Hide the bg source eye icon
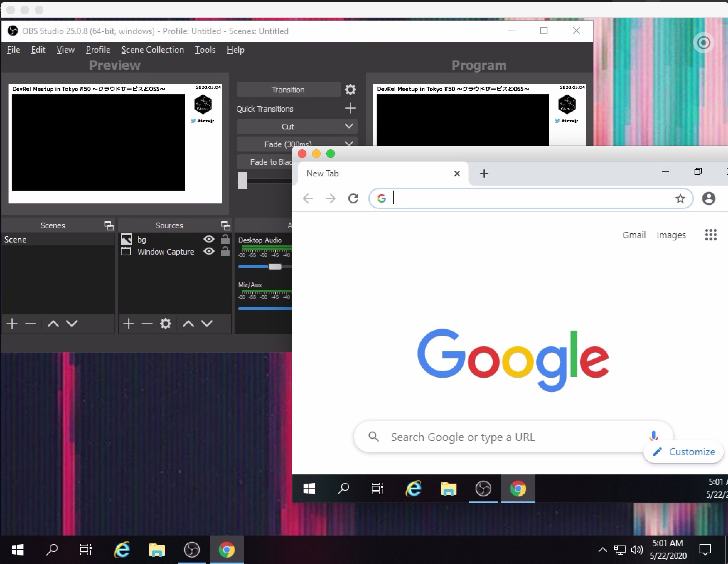 [x=209, y=239]
